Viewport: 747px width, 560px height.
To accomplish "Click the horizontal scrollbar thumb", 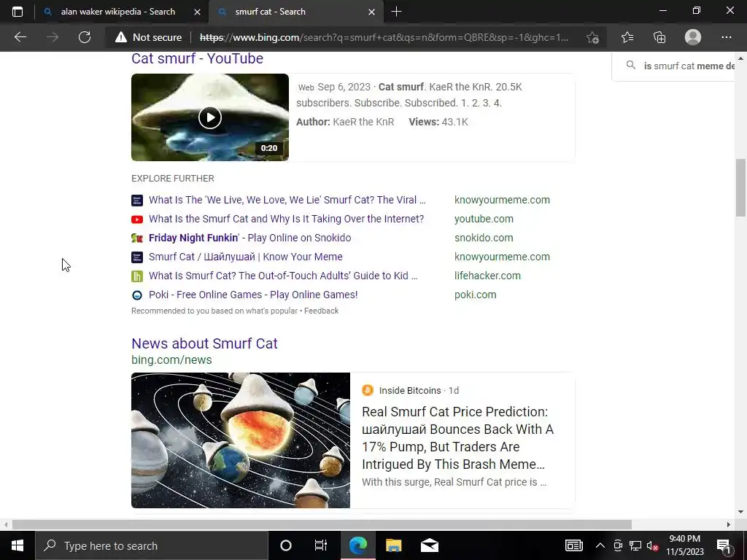I will [322, 524].
